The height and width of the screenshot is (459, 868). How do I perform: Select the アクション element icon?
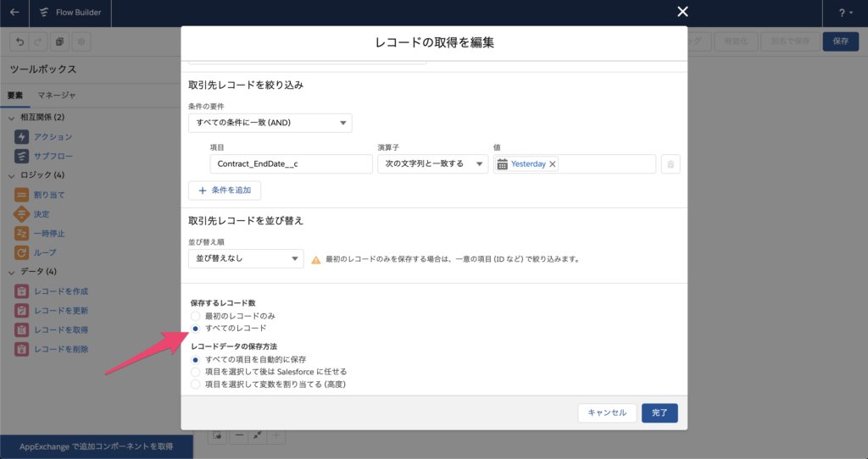(21, 136)
